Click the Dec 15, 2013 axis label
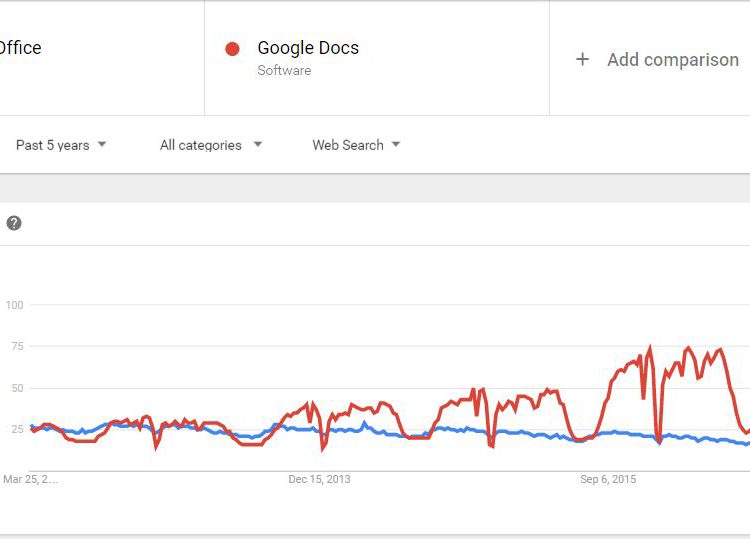The image size is (750, 539). [319, 480]
